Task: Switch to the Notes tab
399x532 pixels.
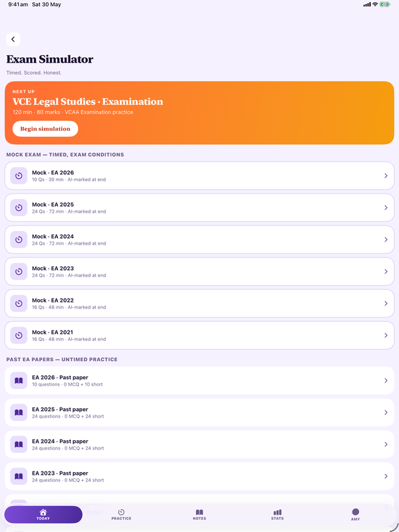Action: [x=199, y=515]
